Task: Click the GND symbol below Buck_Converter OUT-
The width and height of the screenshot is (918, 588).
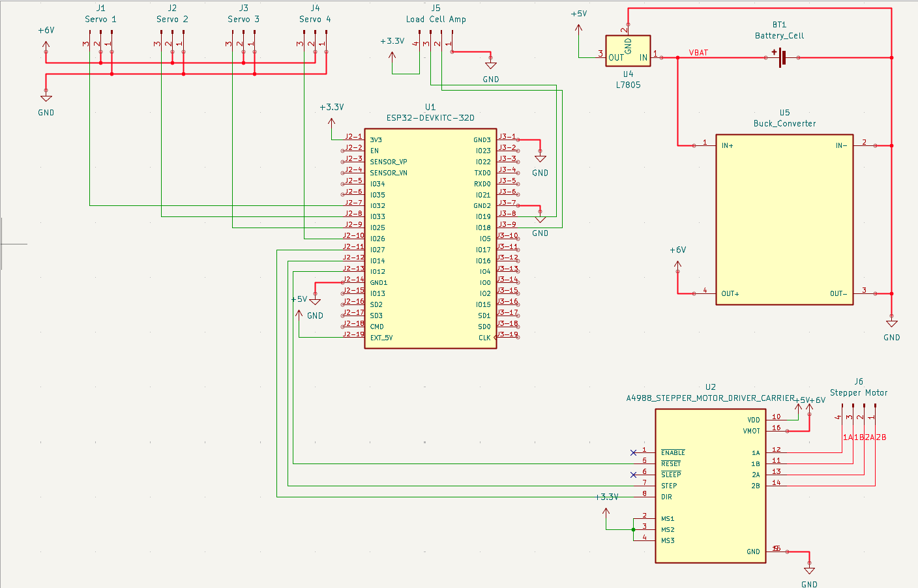Action: pos(891,324)
